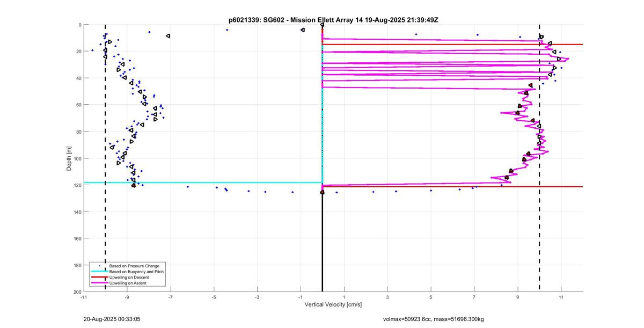Click the volmax and mass text below plot

433,319
